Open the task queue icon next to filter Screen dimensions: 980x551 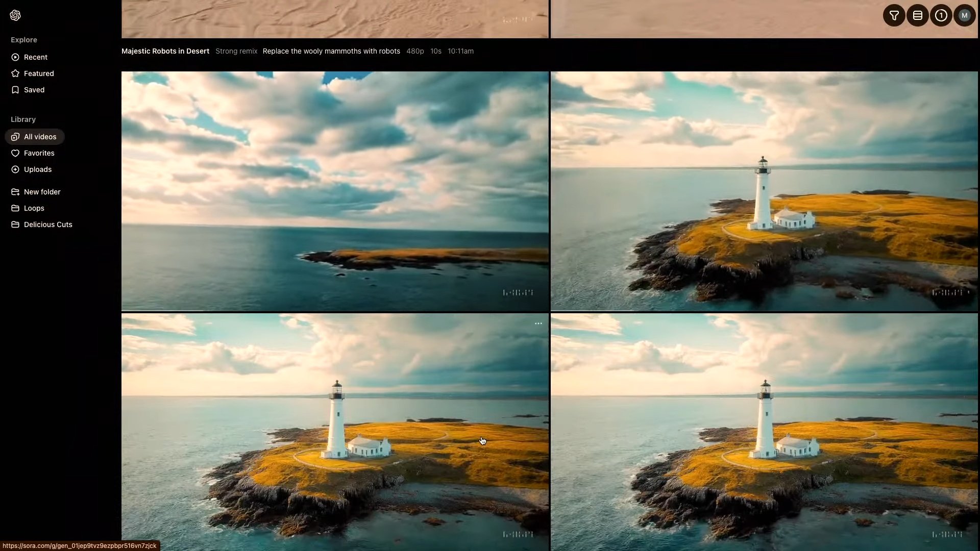917,15
